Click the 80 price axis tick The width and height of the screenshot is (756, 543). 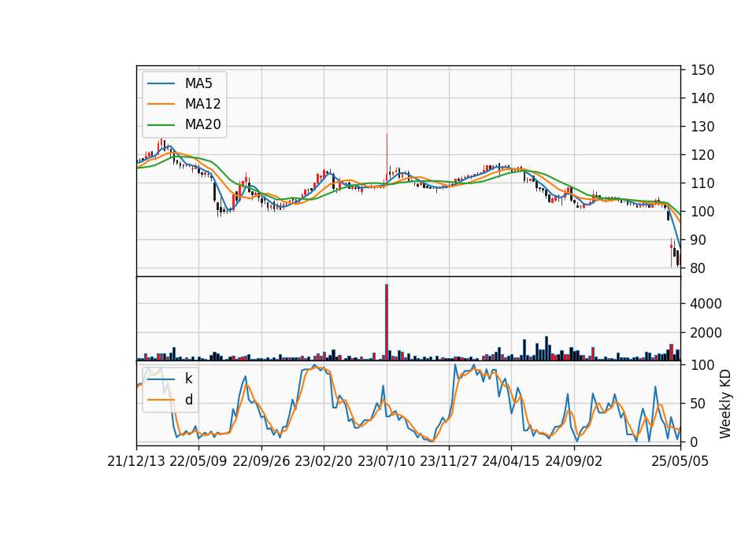point(699,268)
